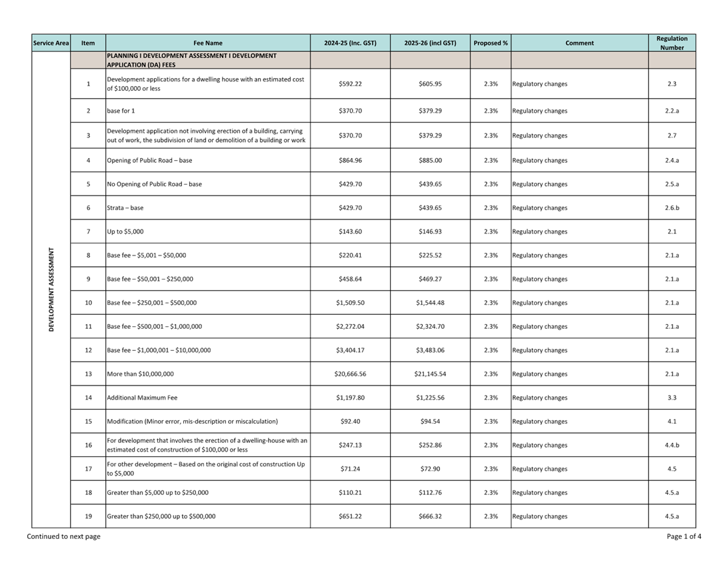Viewport: 728px width, 563px height.
Task: Click 'Base fee – $250,001 – $500,000'
Action: 152,302
